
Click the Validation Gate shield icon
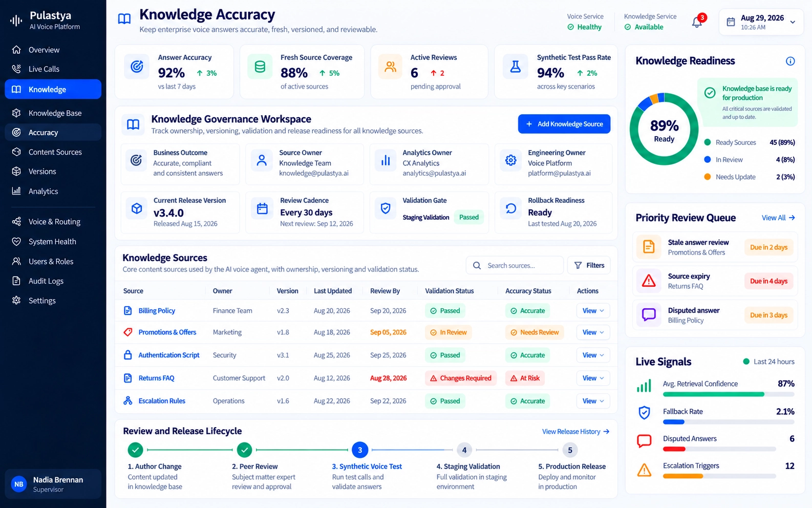click(386, 208)
